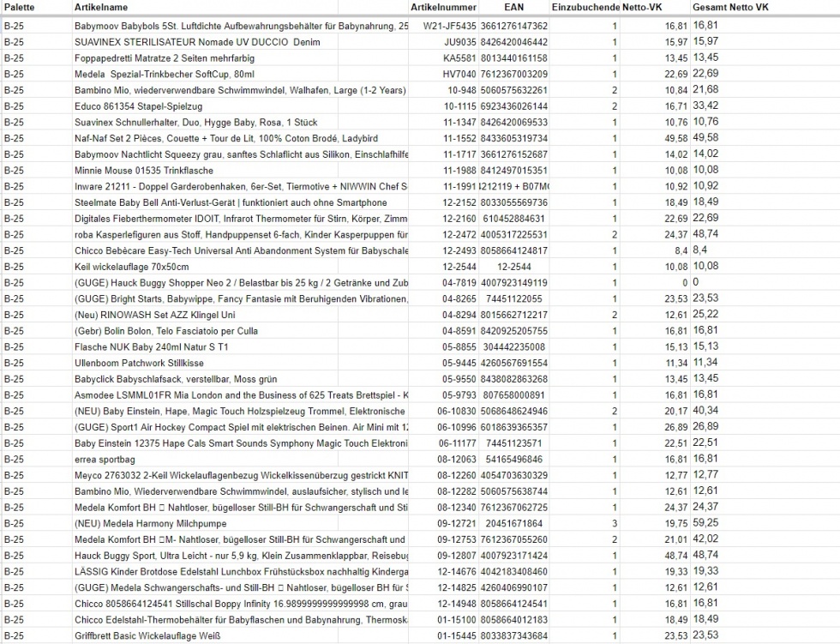Select Minnie Mouse 01535 Trinkflasche
Viewport: 840px width, 644px height.
[x=144, y=171]
